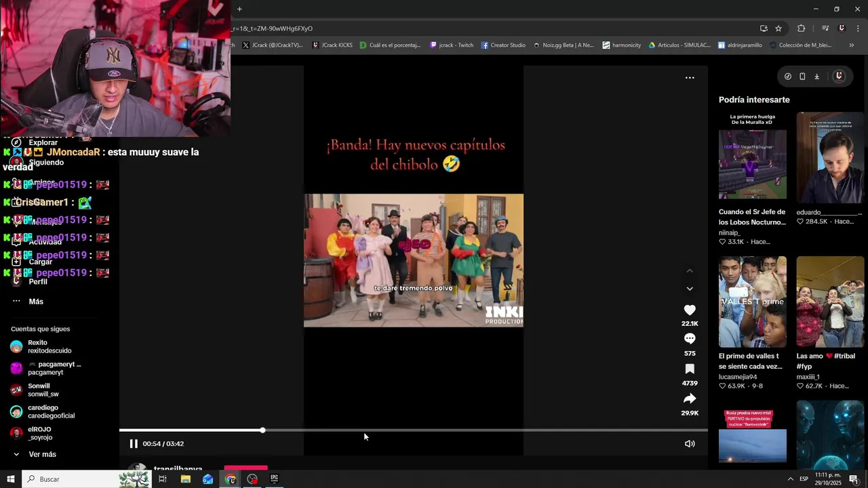Show more bookmarks with the double chevron
This screenshot has width=868, height=488.
tap(852, 45)
